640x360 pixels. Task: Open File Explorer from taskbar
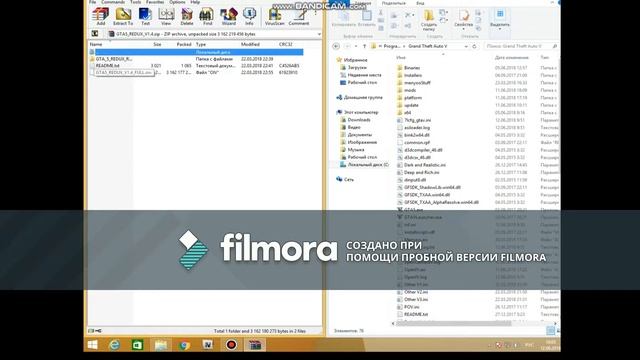coord(161,345)
